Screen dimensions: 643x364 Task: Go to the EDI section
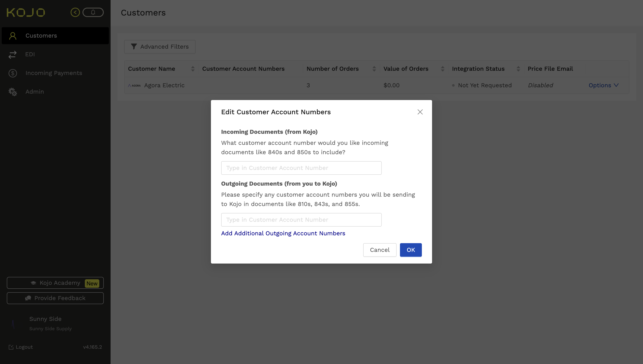[55, 54]
